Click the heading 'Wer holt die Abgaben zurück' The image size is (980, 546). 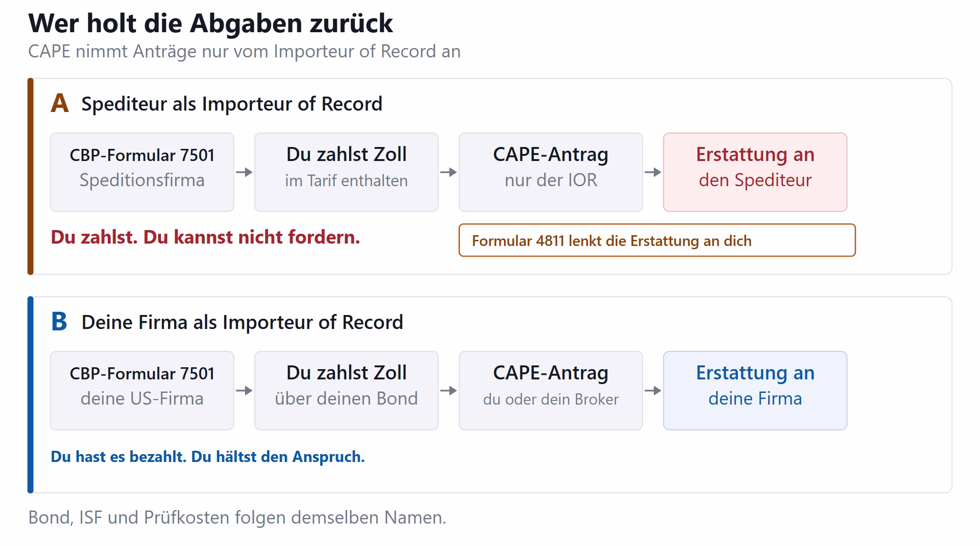point(210,23)
